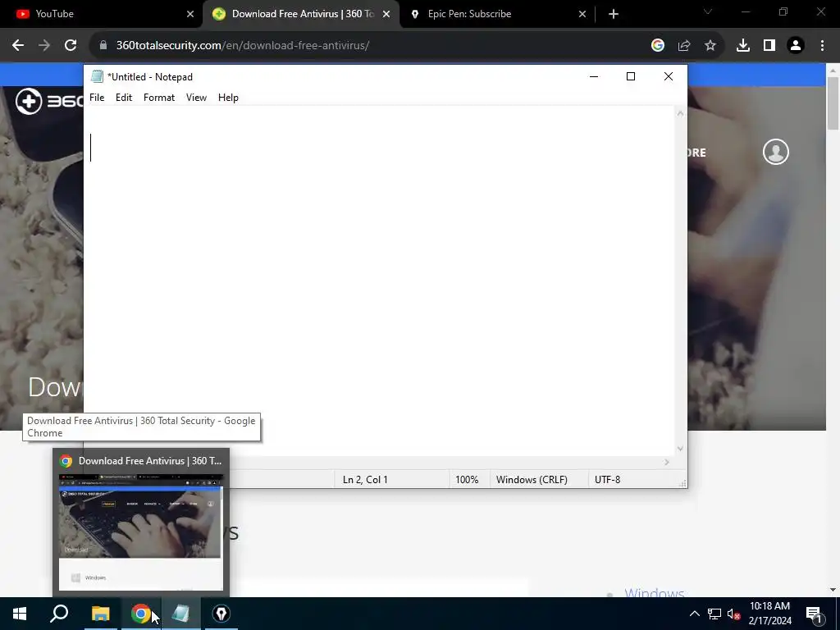The image size is (840, 630).
Task: Click the Chrome address bar URL
Action: pyautogui.click(x=243, y=46)
